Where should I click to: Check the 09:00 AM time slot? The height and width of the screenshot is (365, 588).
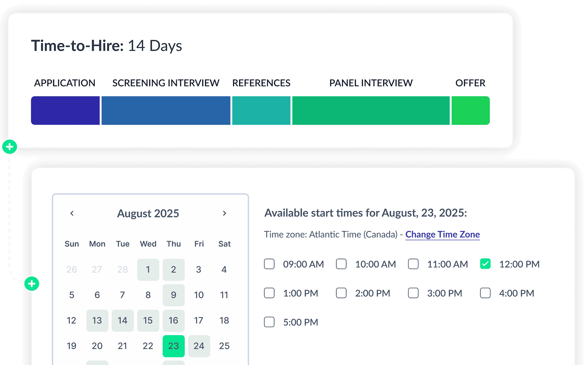(269, 264)
